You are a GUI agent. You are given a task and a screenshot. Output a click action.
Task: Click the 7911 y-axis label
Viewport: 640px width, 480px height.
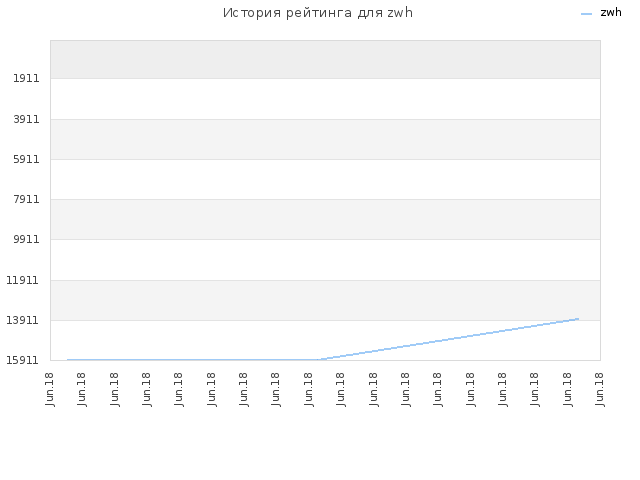point(26,199)
